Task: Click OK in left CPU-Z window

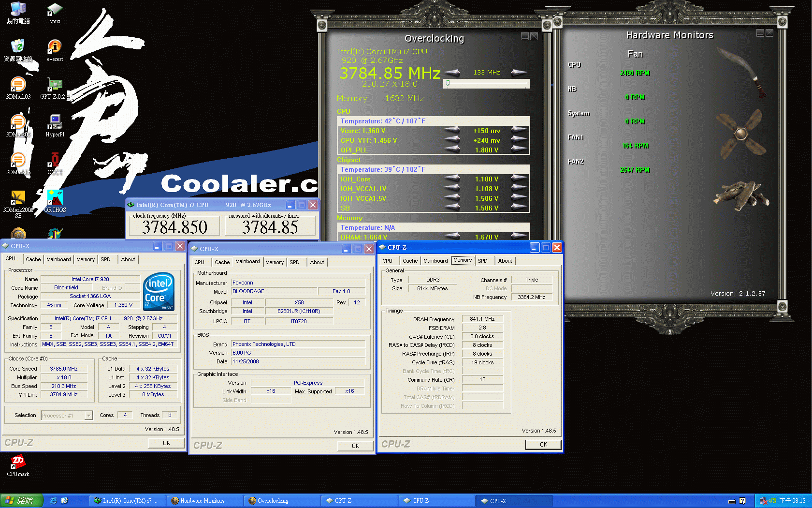Action: pos(166,443)
